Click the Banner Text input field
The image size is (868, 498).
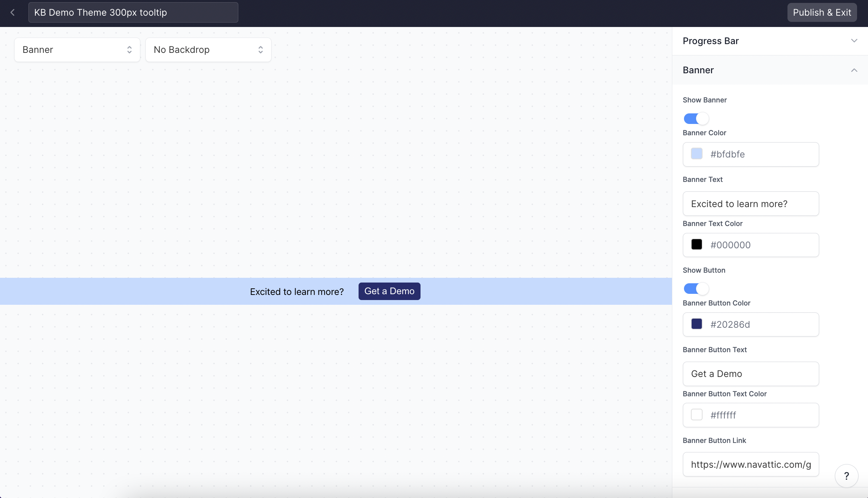tap(751, 204)
